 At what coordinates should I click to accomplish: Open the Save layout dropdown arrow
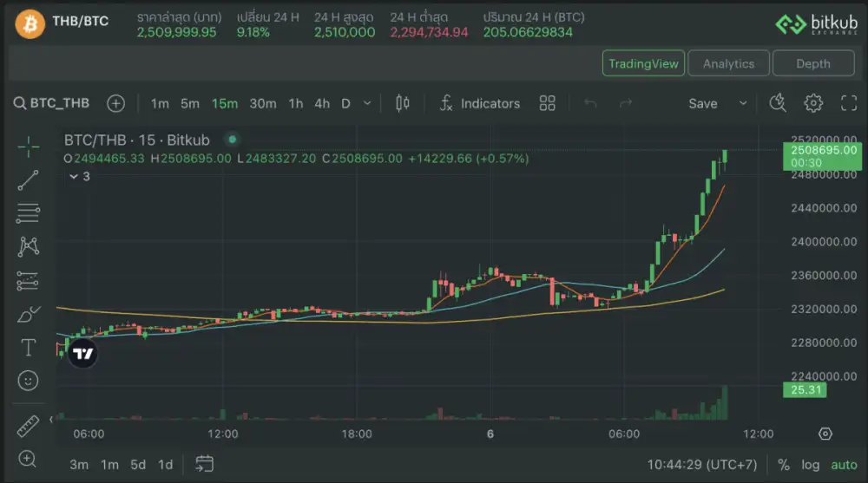(x=743, y=103)
